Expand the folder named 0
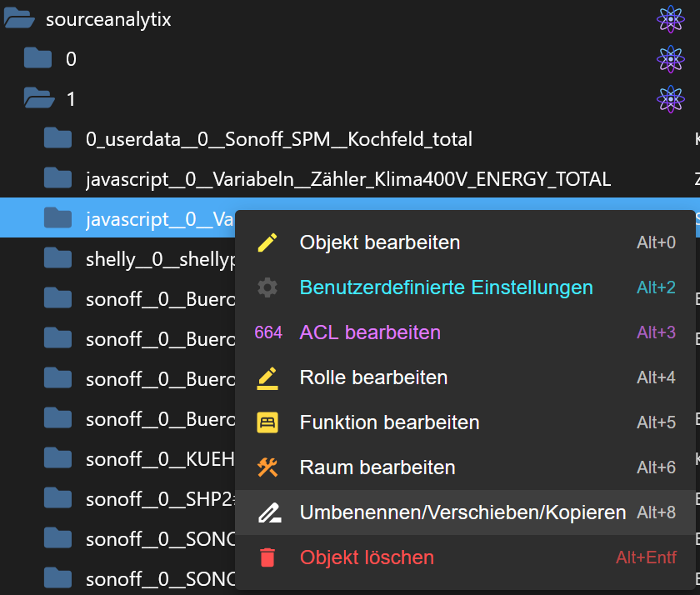This screenshot has height=595, width=700. 38,59
